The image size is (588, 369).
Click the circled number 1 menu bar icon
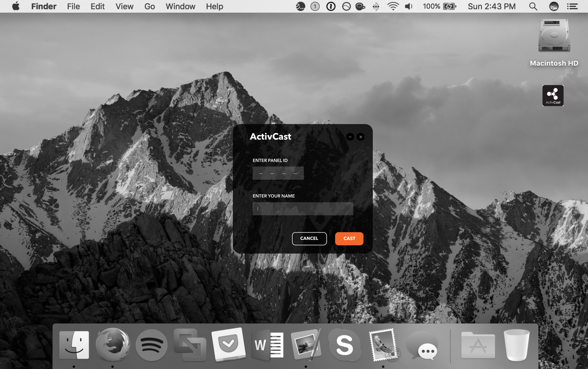315,6
